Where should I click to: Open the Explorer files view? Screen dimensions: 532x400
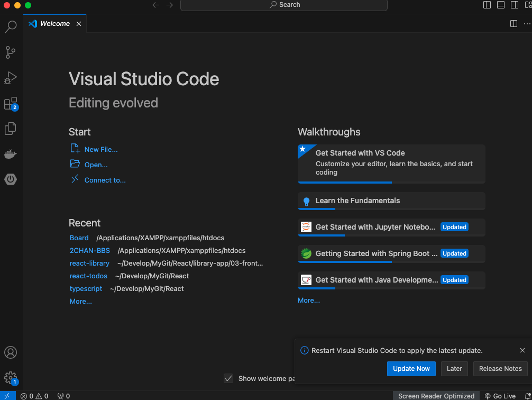tap(11, 129)
